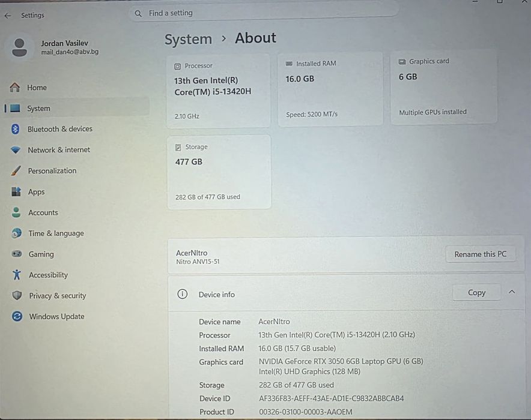The width and height of the screenshot is (531, 420).
Task: Click the breadcrumb chevron separator
Action: (223, 38)
